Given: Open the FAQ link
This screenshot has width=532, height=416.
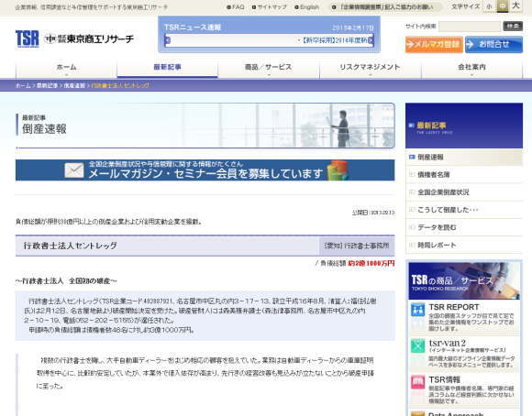Looking at the screenshot, I should [236, 7].
